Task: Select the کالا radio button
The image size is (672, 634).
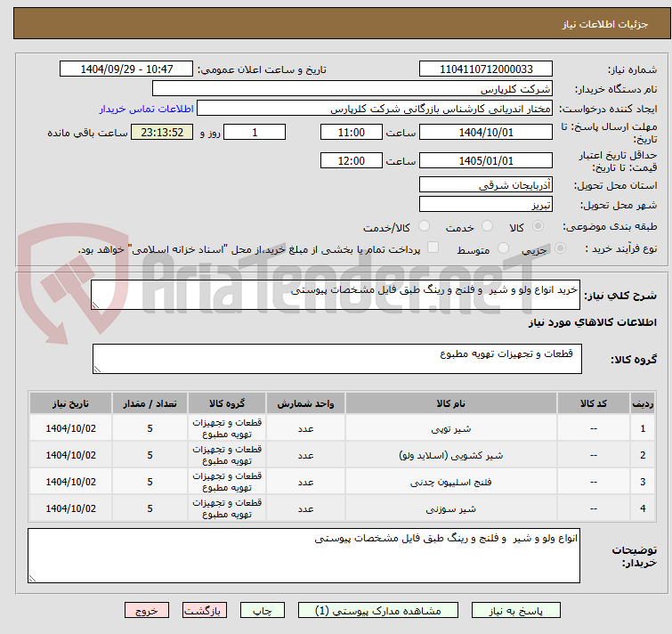Action: pos(538,226)
